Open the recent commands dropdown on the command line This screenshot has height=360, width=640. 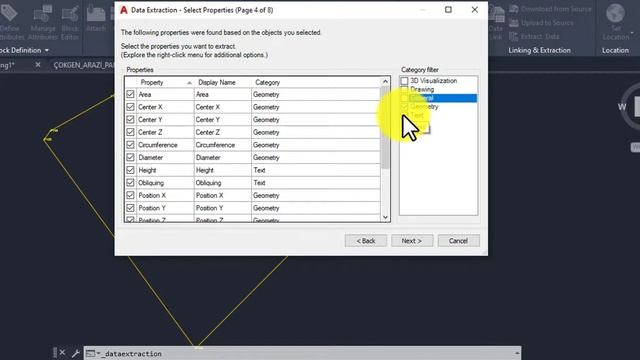(98, 353)
